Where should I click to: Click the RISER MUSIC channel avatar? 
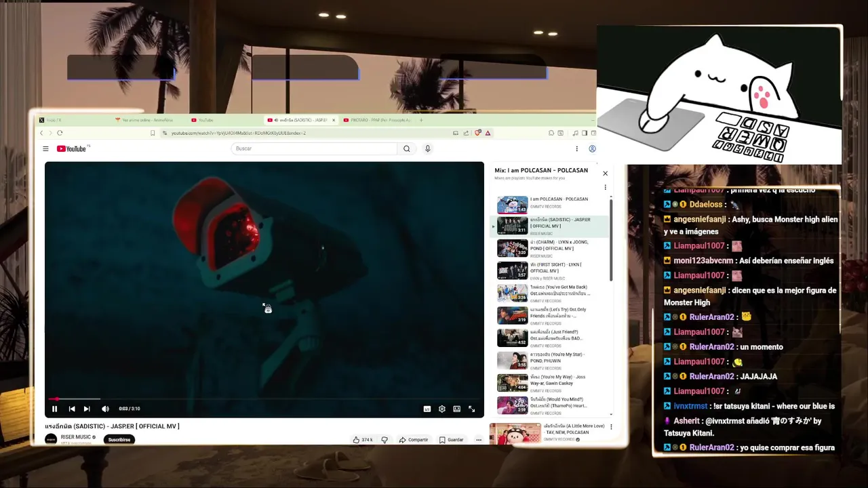pos(51,439)
